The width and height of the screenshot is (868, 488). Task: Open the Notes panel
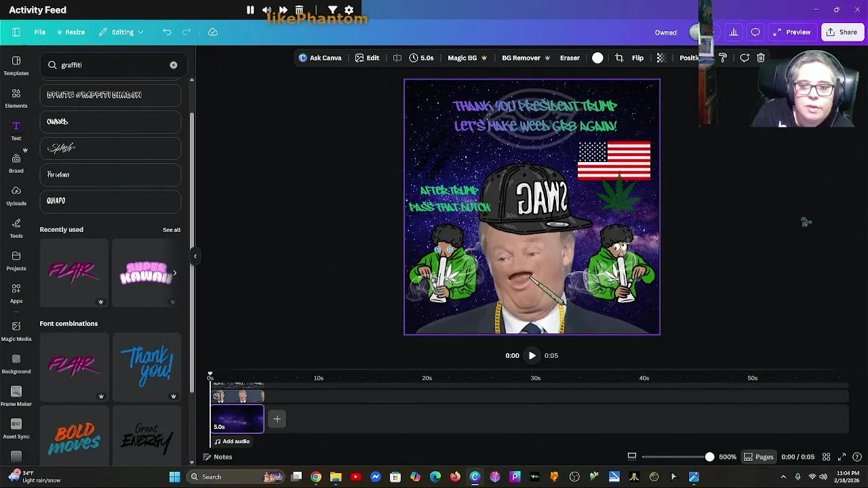click(x=218, y=457)
